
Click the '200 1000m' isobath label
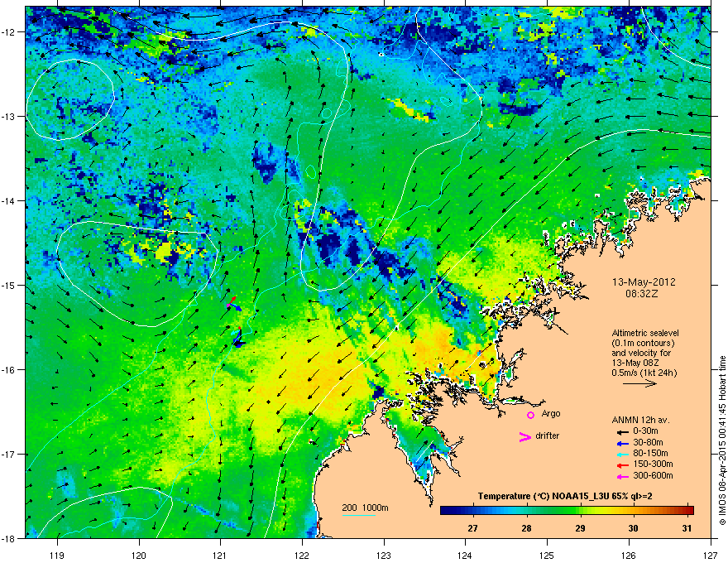click(366, 508)
